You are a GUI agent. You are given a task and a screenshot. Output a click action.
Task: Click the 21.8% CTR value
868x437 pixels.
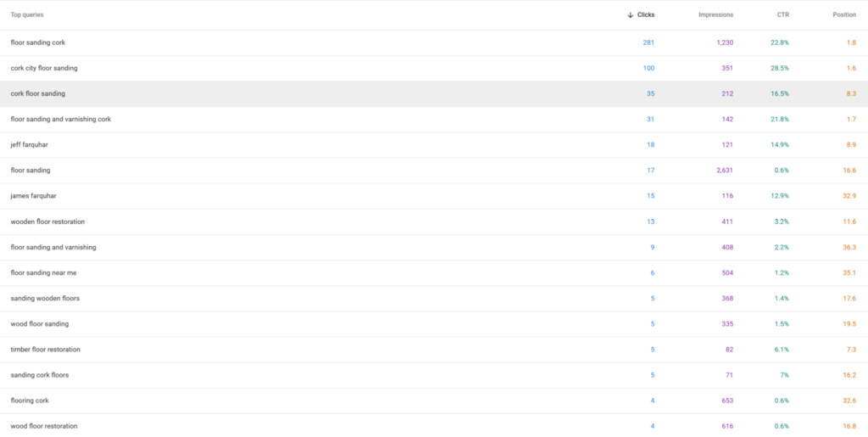(780, 119)
